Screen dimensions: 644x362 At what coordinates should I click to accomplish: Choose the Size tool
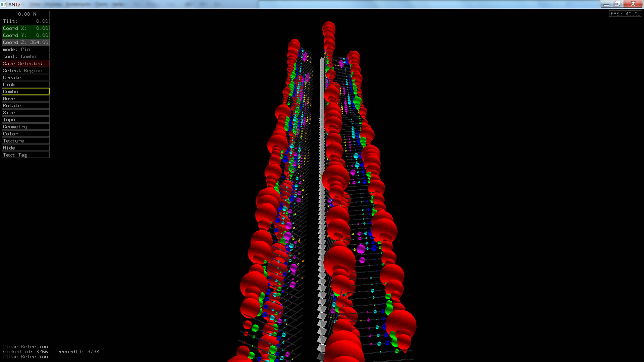coord(25,113)
